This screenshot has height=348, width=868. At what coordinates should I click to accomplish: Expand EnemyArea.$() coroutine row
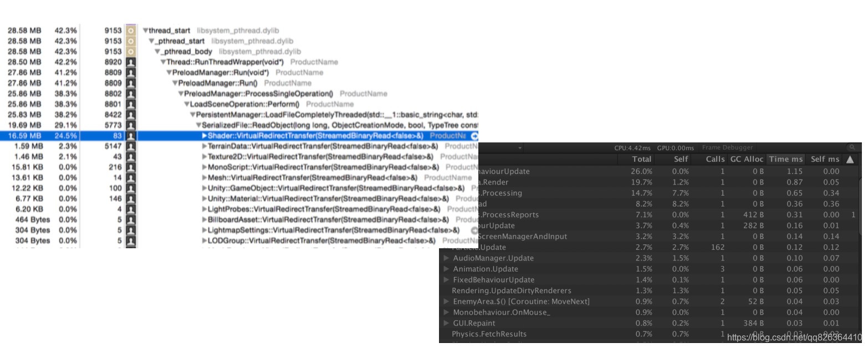[x=447, y=301]
